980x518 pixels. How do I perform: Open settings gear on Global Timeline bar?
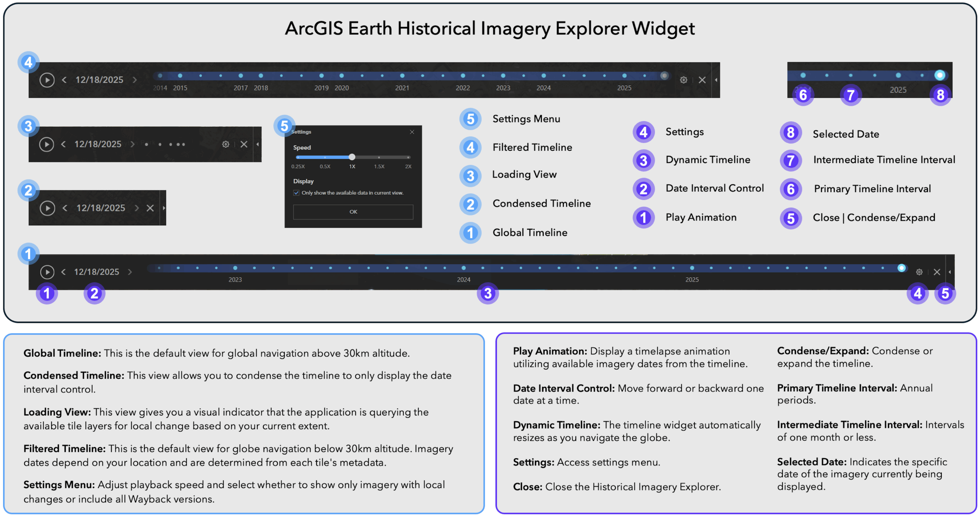click(x=919, y=272)
